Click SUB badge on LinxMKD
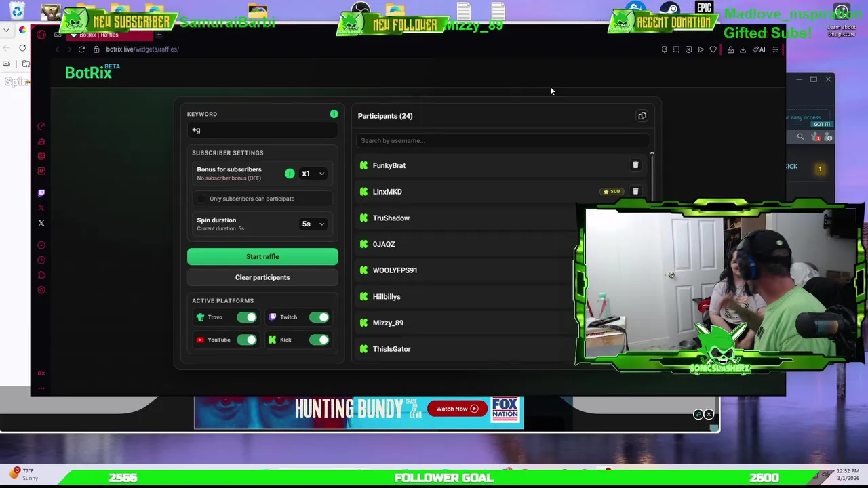The height and width of the screenshot is (488, 868). (x=612, y=192)
